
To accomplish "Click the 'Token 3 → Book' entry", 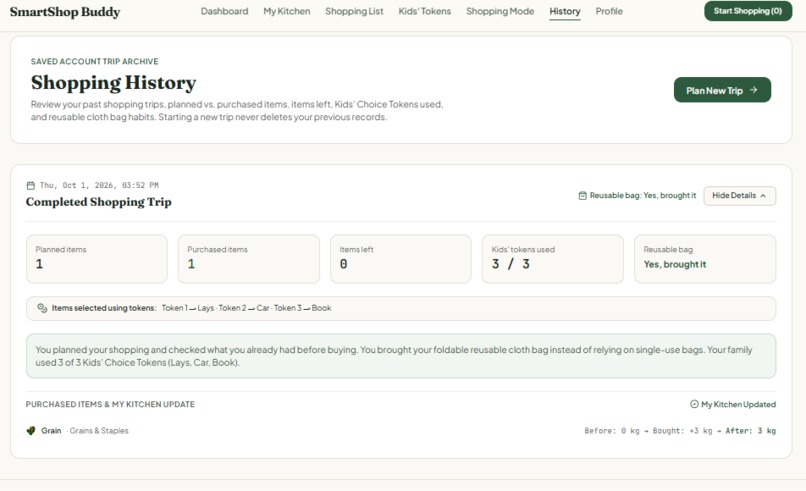I will (x=303, y=308).
